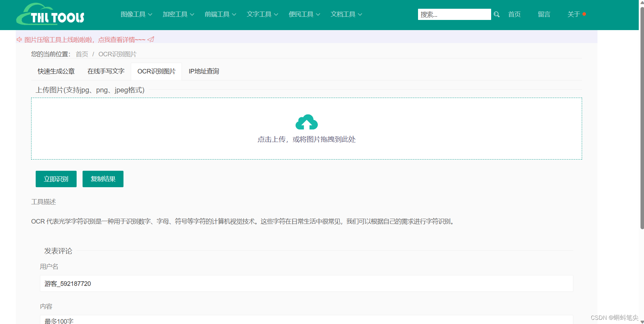
Task: Expand the 便民工具 menu
Action: point(304,14)
